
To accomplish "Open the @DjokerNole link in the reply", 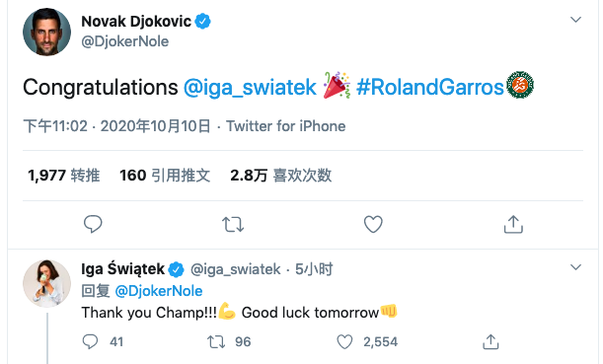I will click(x=159, y=291).
